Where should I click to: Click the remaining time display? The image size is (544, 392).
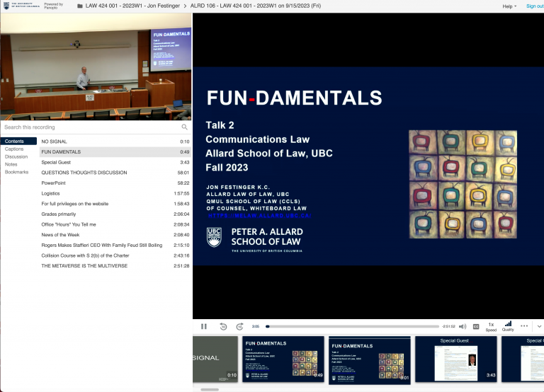click(x=448, y=326)
